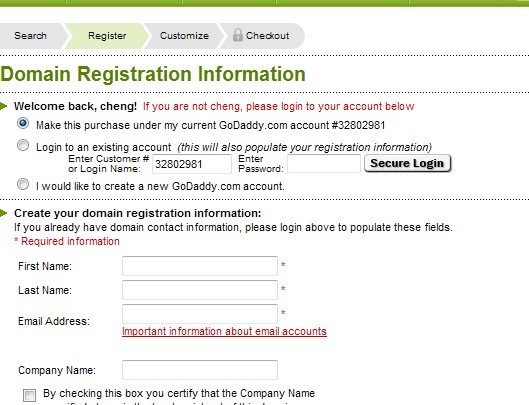This screenshot has height=405, width=529.
Task: Click the Last Name input box
Action: 200,290
